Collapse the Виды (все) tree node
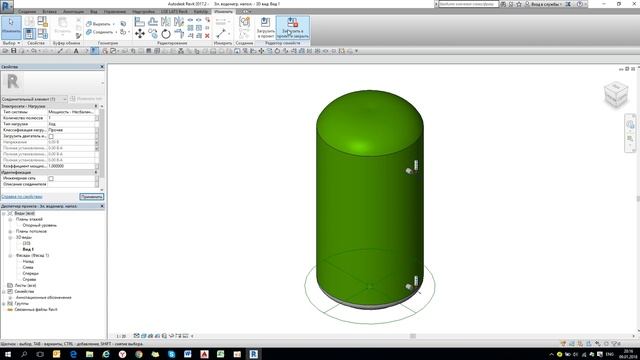This screenshot has width=640, height=360. (4, 213)
